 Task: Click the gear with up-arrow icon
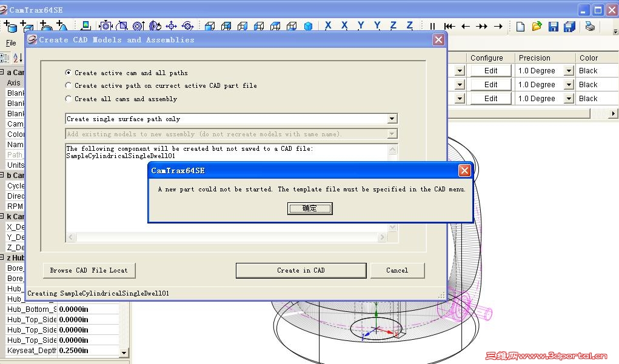[x=138, y=26]
